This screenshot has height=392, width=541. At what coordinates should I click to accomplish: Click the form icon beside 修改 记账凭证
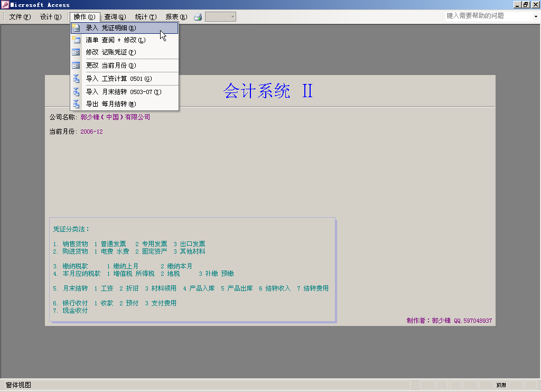76,52
